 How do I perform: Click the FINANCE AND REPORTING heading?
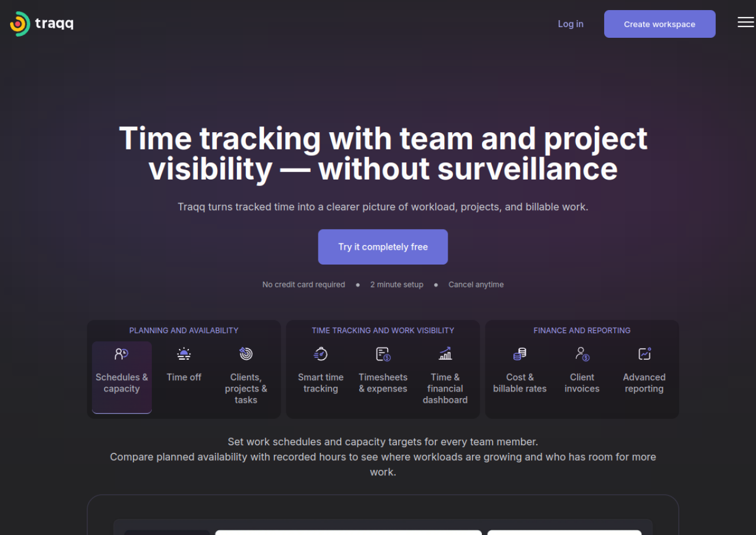point(582,331)
